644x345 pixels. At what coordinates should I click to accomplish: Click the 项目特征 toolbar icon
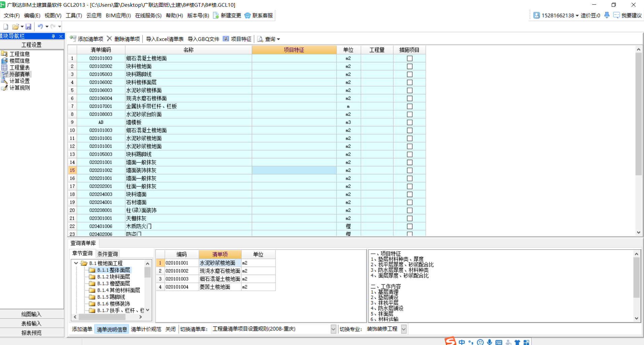(226, 39)
